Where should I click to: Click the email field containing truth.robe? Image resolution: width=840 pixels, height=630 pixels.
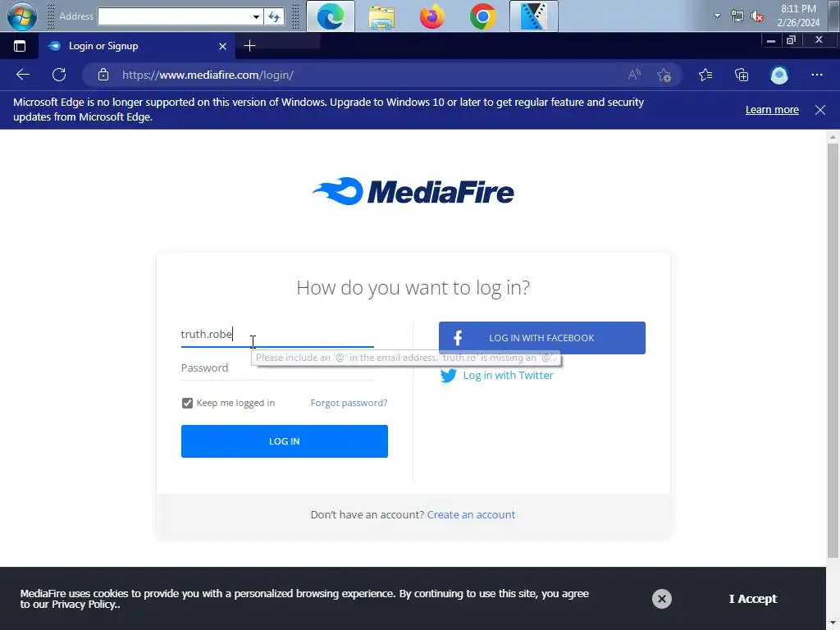click(x=277, y=335)
